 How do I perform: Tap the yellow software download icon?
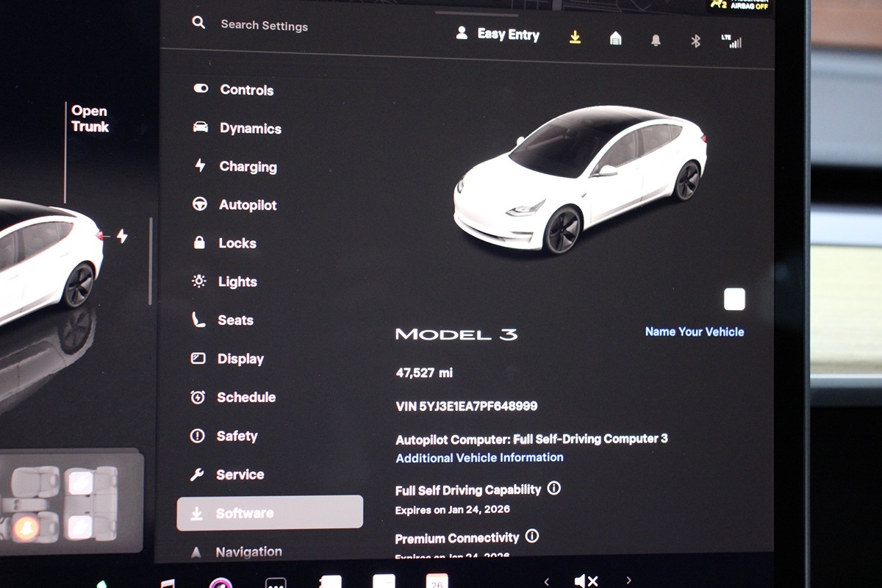click(x=575, y=37)
